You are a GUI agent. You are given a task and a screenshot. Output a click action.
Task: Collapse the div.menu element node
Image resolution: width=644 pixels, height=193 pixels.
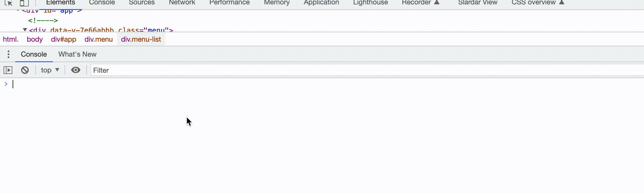point(25,30)
